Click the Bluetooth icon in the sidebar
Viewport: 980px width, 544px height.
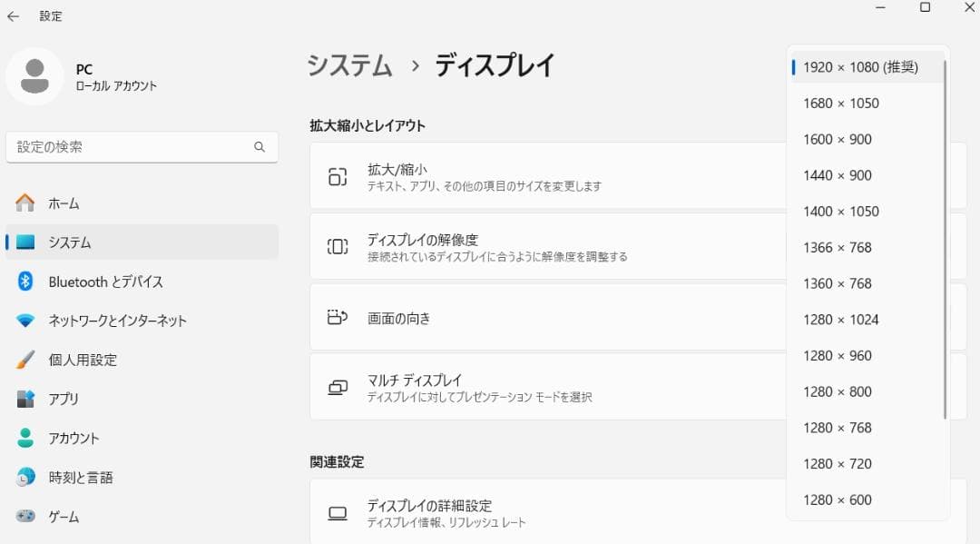24,282
